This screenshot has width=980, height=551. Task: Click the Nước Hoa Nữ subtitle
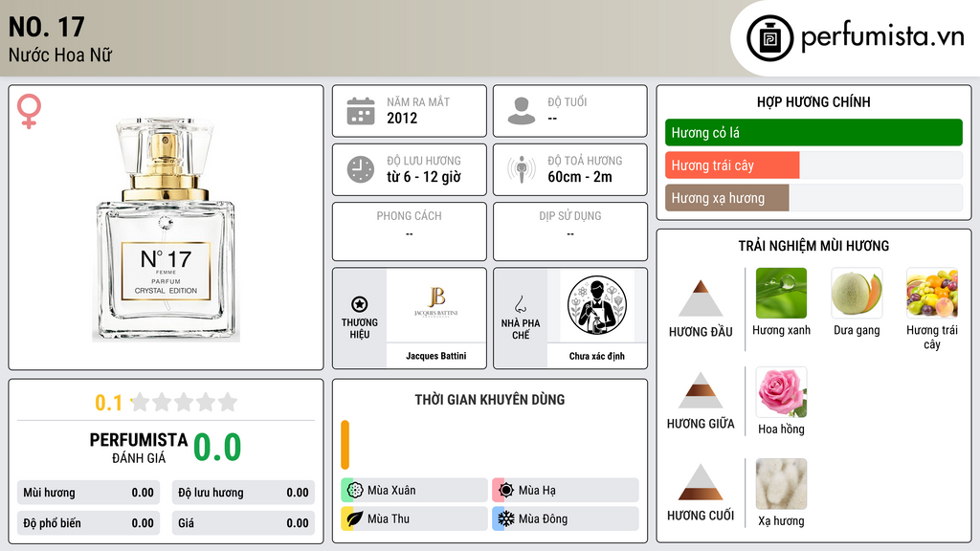[60, 55]
